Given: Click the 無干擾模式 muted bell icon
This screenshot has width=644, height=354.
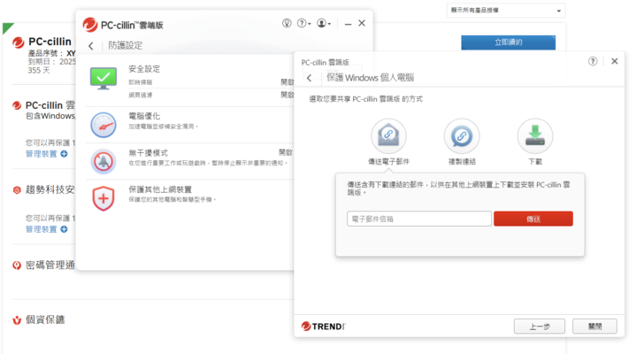Looking at the screenshot, I should point(103,161).
